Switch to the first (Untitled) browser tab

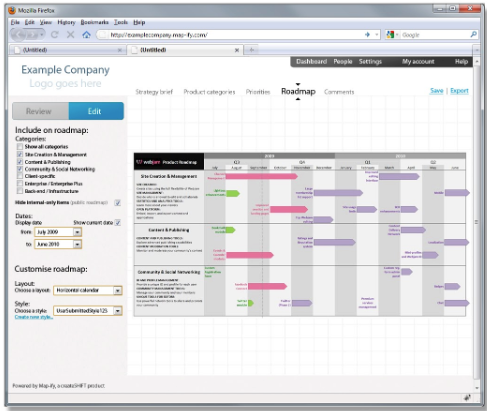pos(68,50)
